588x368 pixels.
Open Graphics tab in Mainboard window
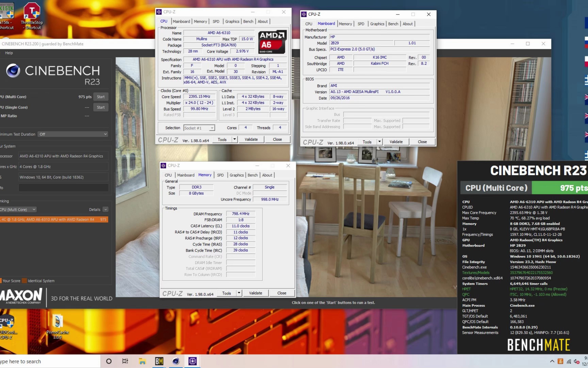(x=377, y=24)
